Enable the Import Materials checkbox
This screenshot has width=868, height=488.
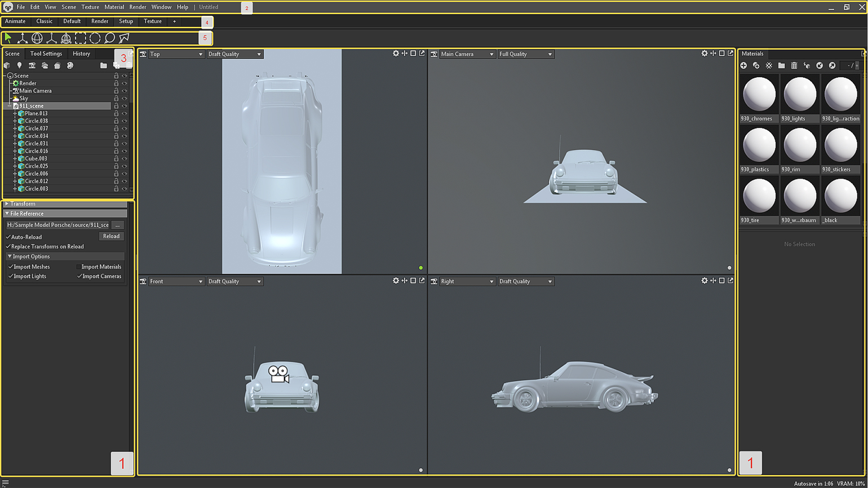tap(78, 267)
